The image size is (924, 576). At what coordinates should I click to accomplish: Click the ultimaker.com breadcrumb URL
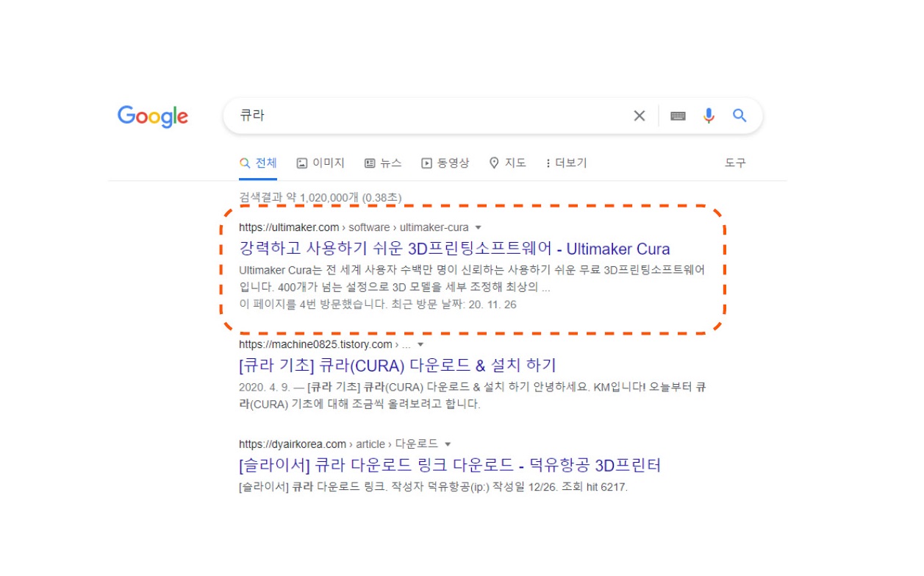click(x=354, y=227)
